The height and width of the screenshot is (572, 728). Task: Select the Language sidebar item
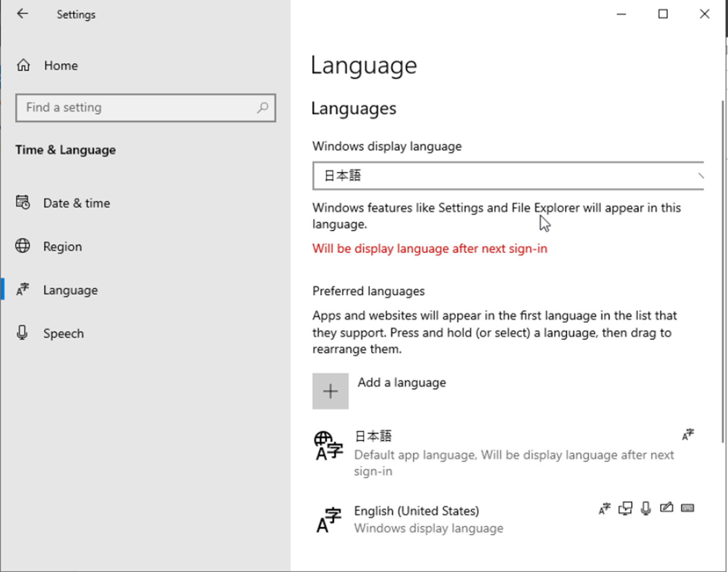tap(70, 290)
